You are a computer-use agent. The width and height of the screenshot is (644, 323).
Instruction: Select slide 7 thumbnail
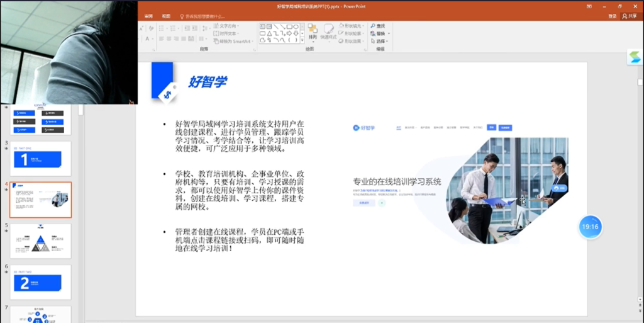click(x=40, y=314)
